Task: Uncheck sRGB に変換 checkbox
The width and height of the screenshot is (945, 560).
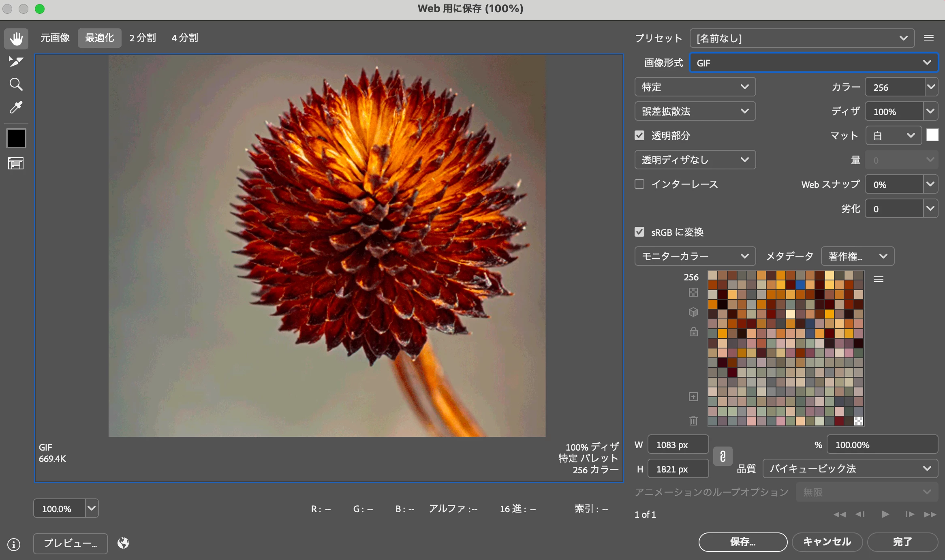Action: [x=639, y=232]
